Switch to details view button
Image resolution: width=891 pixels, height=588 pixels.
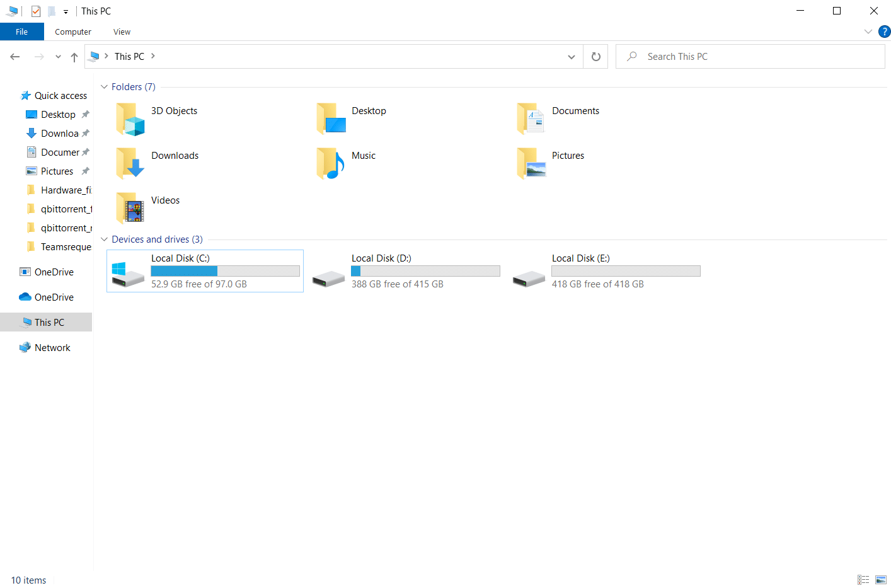tap(863, 580)
